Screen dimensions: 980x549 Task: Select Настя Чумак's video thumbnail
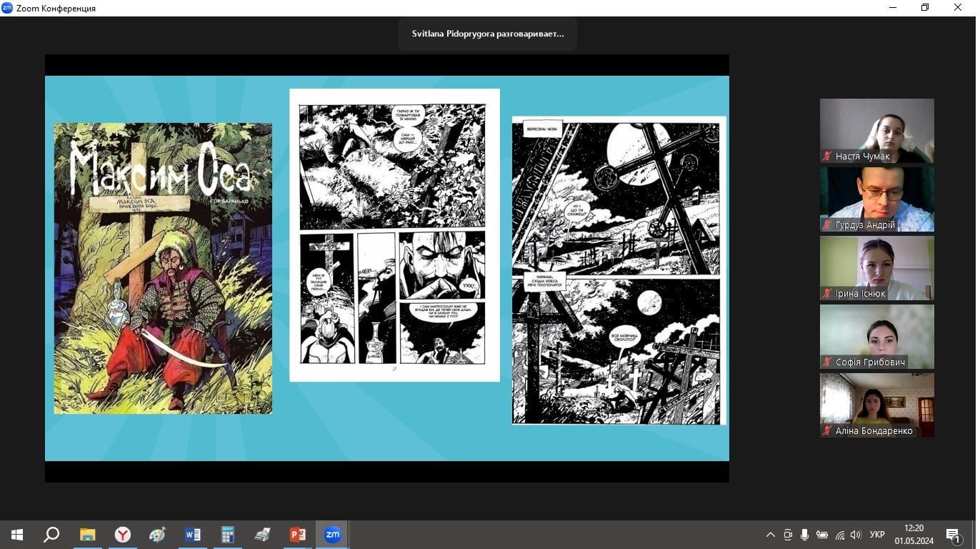click(877, 131)
